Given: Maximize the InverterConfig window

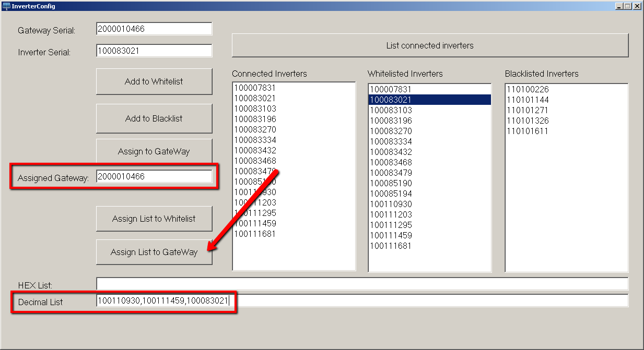Looking at the screenshot, I should 628,6.
